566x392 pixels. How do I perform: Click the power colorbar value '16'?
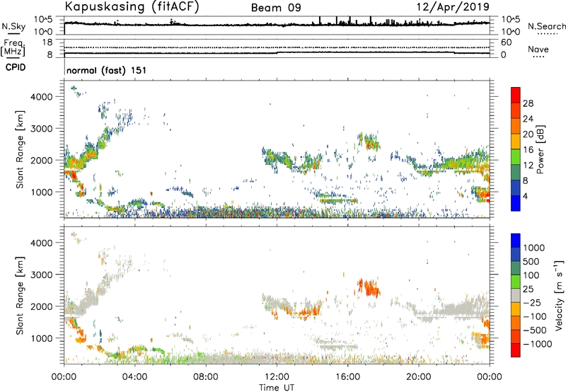click(528, 150)
